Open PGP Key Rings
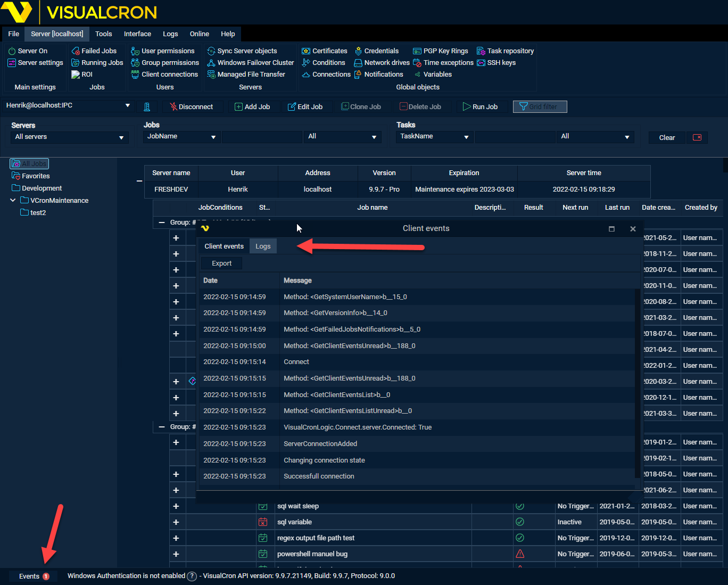 (441, 51)
